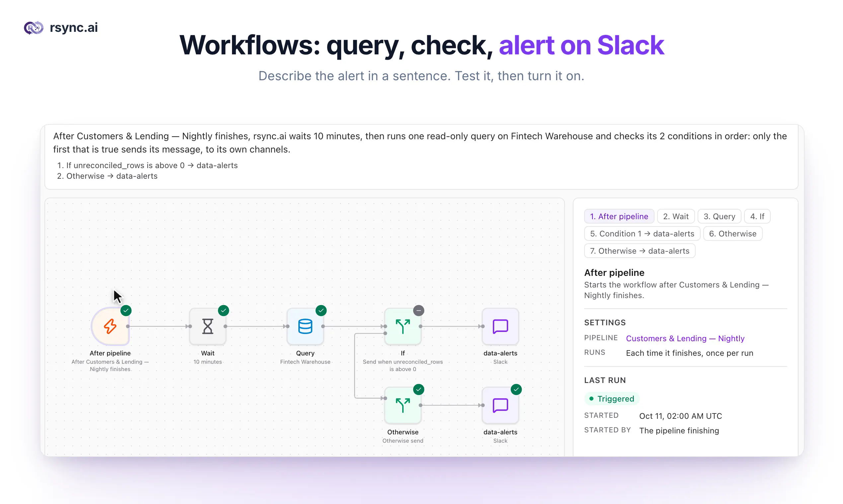This screenshot has width=843, height=504.
Task: Open the 2. Wait step tab
Action: [676, 216]
